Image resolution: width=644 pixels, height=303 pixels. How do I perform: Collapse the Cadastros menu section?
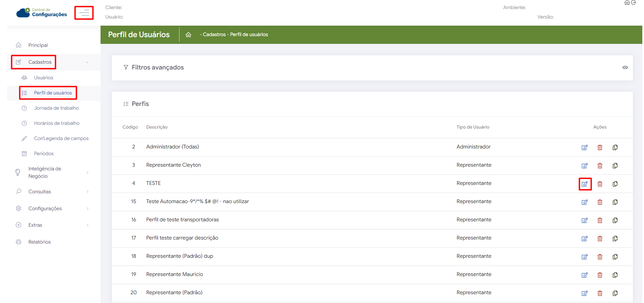click(87, 62)
